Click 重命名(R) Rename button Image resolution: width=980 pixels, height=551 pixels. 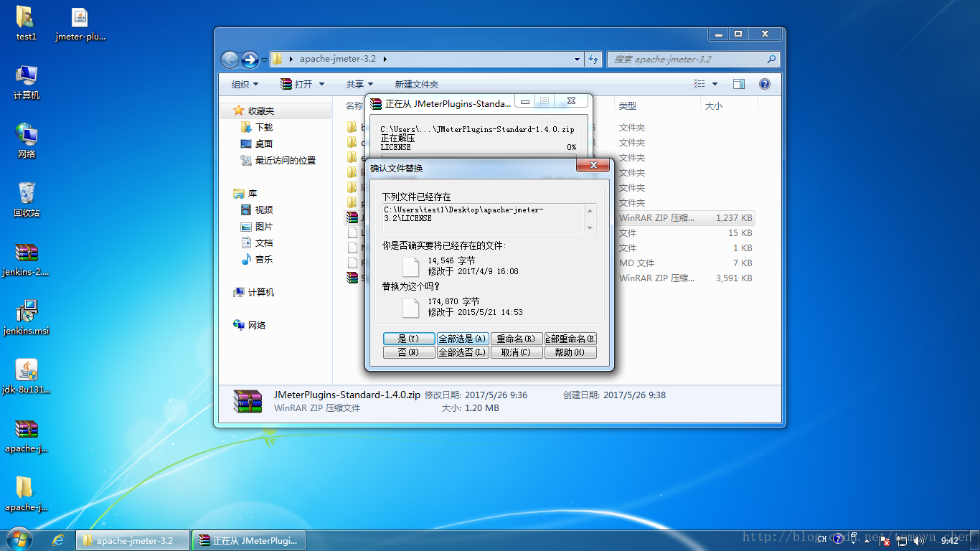click(517, 339)
